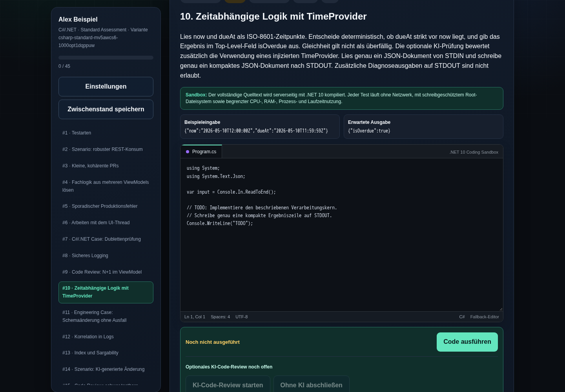Go to task #12 Korrelation in Logs
The image size is (565, 392).
point(106,337)
